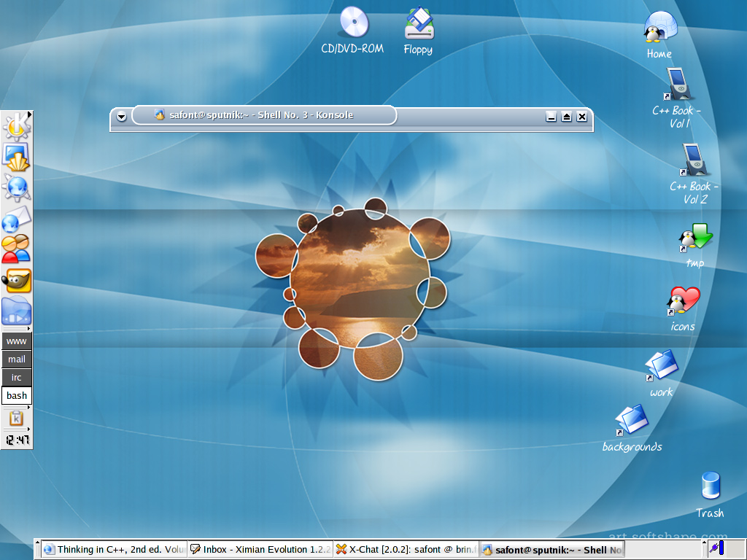Activate safont@sputnik Shell taskbar entry

[x=552, y=550]
